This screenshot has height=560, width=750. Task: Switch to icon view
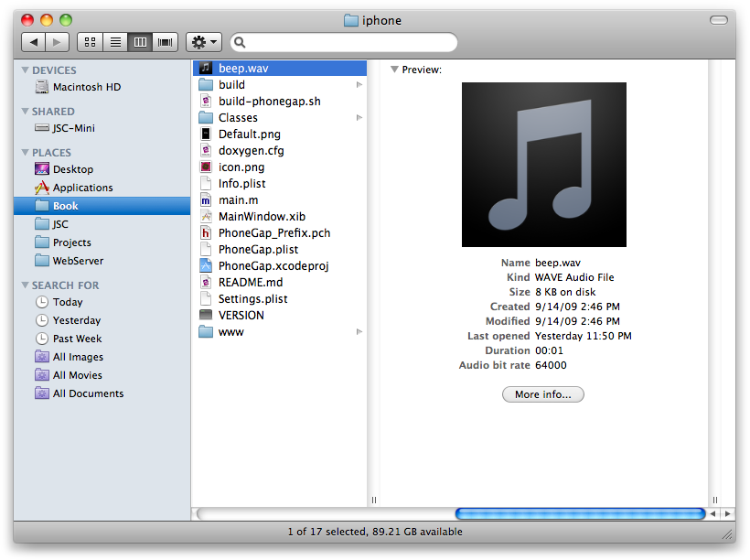pyautogui.click(x=90, y=42)
